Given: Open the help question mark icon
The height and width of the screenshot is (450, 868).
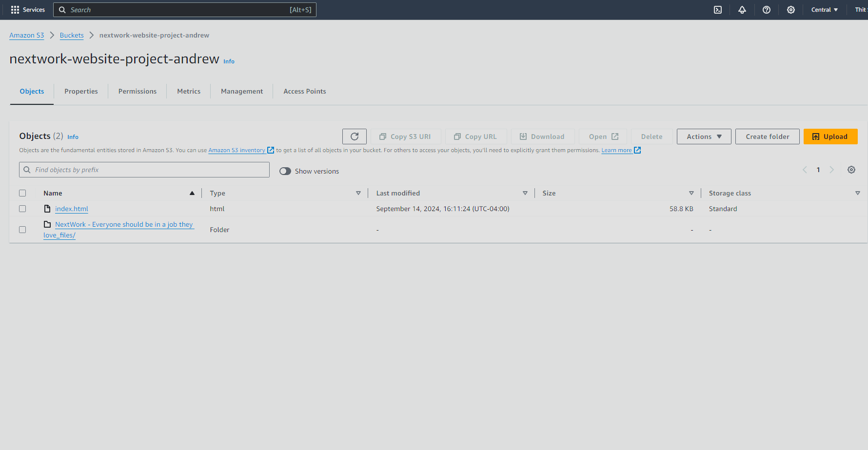Looking at the screenshot, I should coord(767,10).
